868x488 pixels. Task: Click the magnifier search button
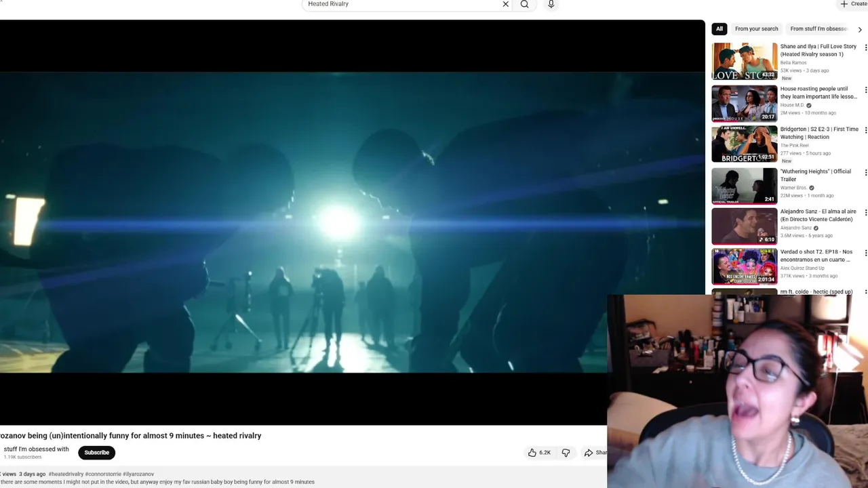point(525,4)
